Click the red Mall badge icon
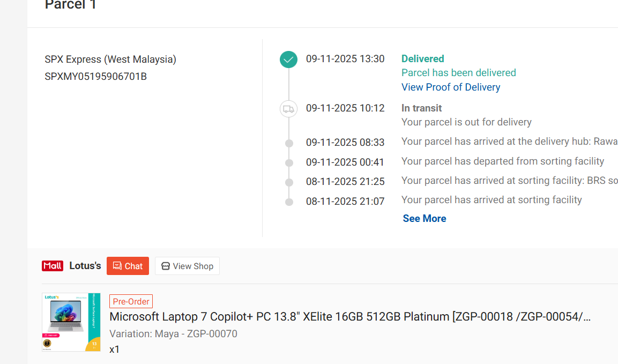 (52, 265)
